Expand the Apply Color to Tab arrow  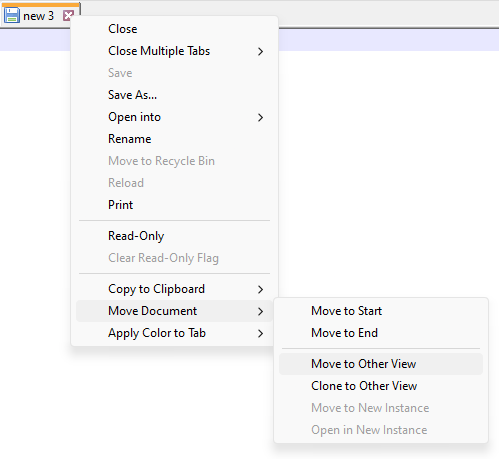[x=260, y=333]
